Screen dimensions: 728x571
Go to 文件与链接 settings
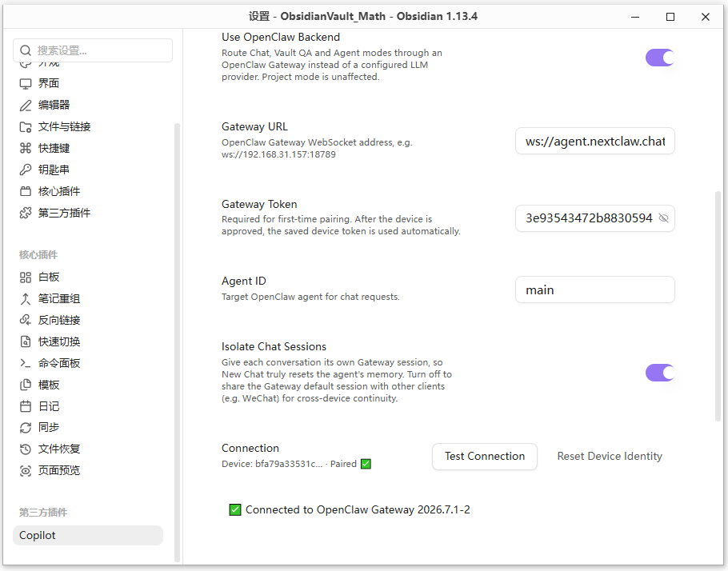pos(88,126)
